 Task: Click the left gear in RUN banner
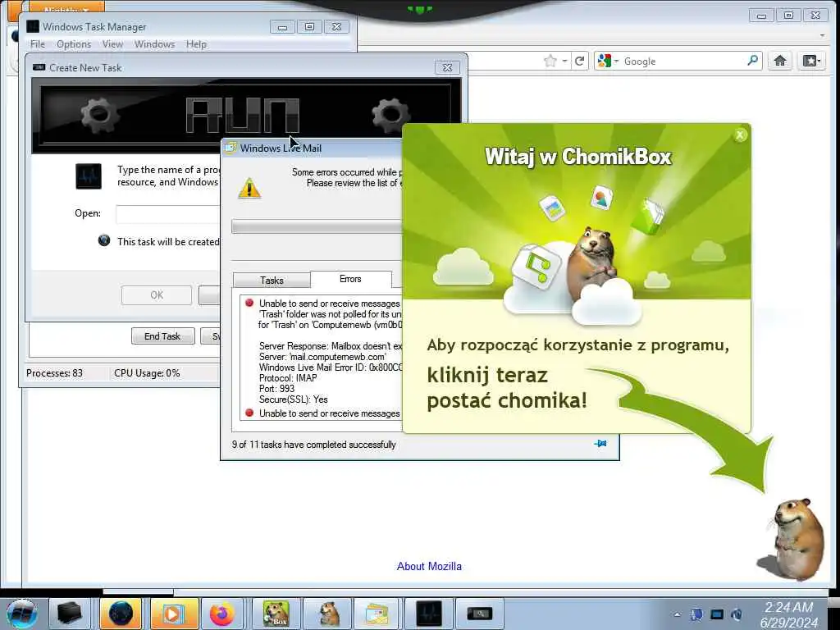(98, 115)
